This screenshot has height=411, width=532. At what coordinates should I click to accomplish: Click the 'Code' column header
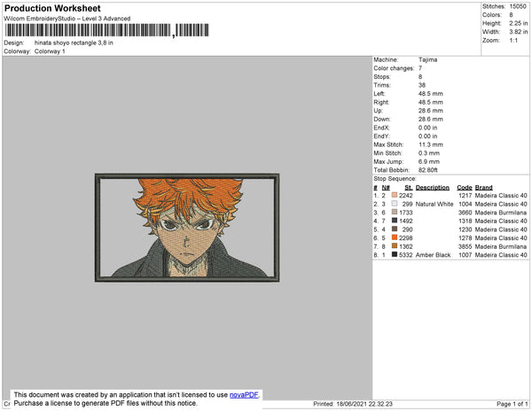coord(465,188)
